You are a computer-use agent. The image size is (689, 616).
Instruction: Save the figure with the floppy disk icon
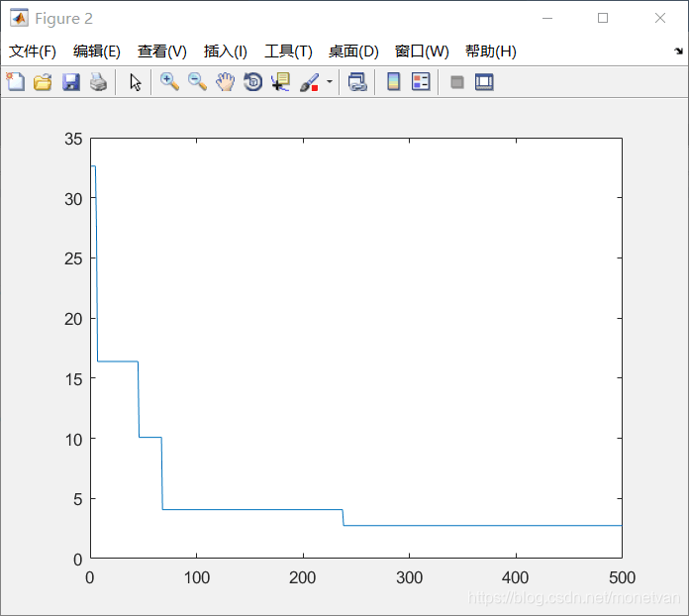coord(70,82)
